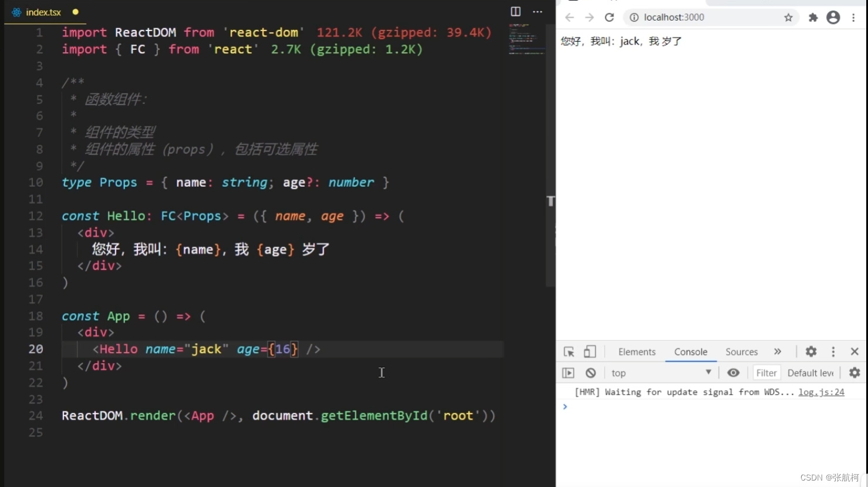Image resolution: width=868 pixels, height=487 pixels.
Task: Click the console Filter field
Action: (766, 373)
